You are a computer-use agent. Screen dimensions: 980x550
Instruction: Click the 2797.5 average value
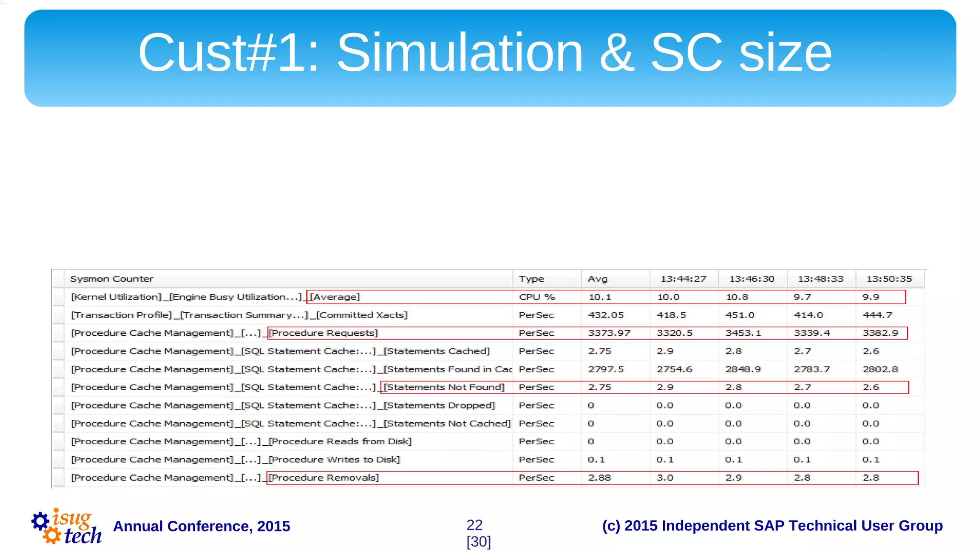click(606, 369)
